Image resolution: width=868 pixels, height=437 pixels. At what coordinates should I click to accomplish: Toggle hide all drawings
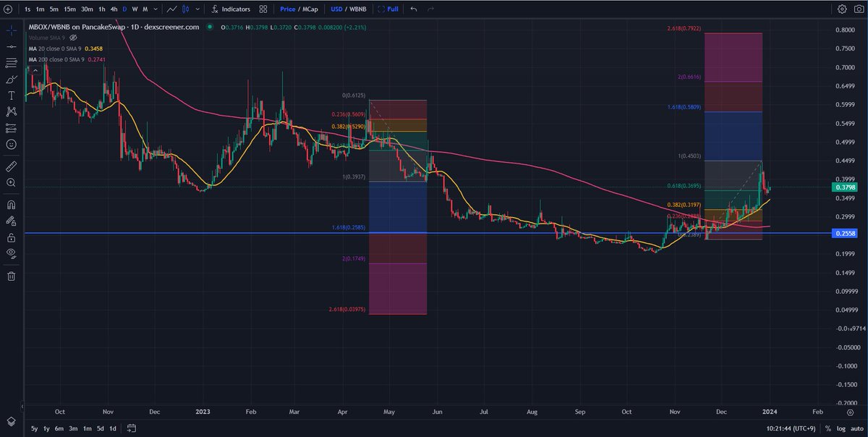click(11, 253)
